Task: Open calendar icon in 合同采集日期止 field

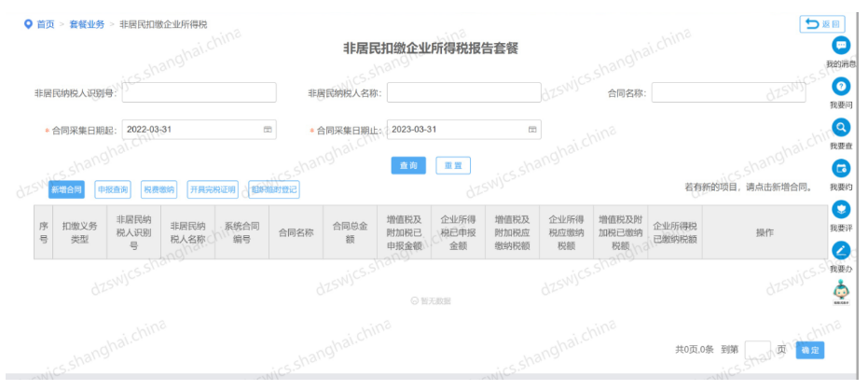Action: pos(532,130)
